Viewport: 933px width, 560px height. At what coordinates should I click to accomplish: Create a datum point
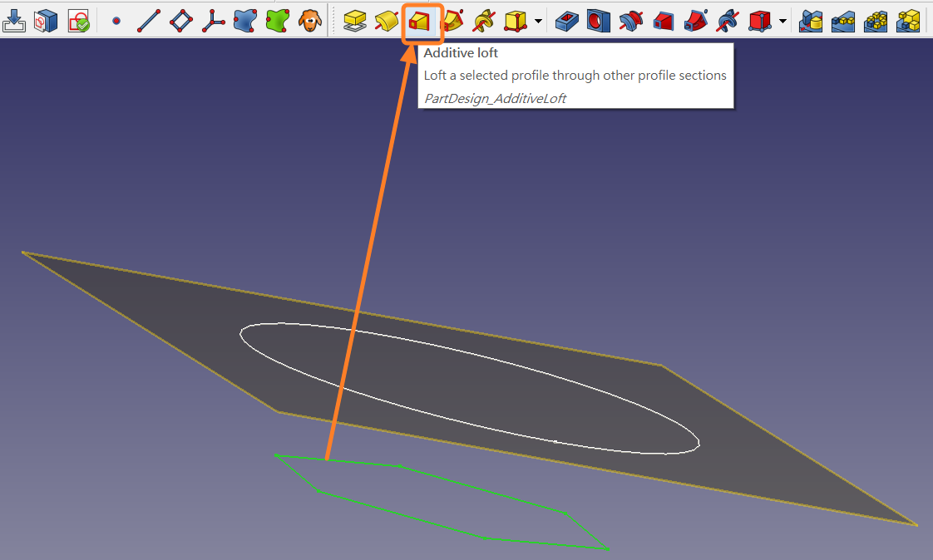coord(116,21)
